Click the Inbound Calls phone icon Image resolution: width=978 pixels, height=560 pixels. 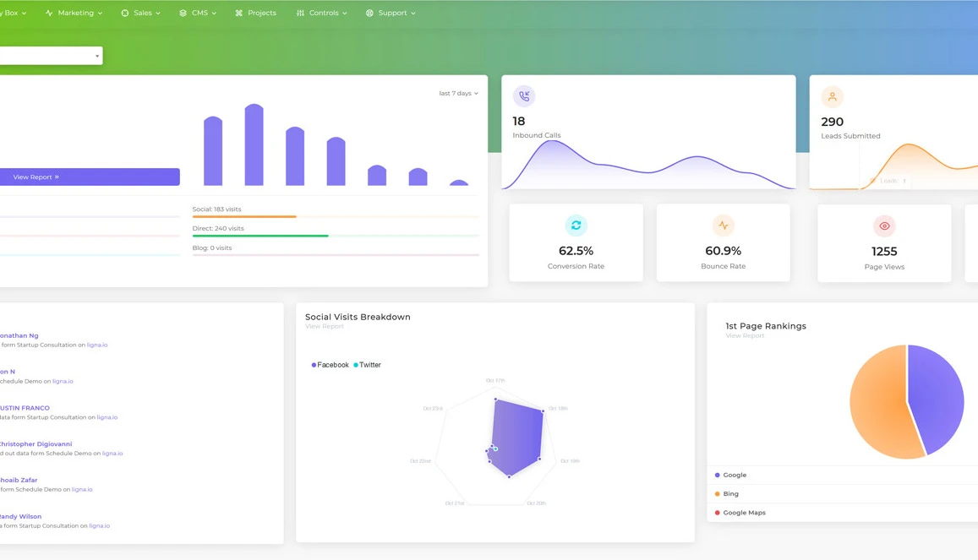pos(524,96)
